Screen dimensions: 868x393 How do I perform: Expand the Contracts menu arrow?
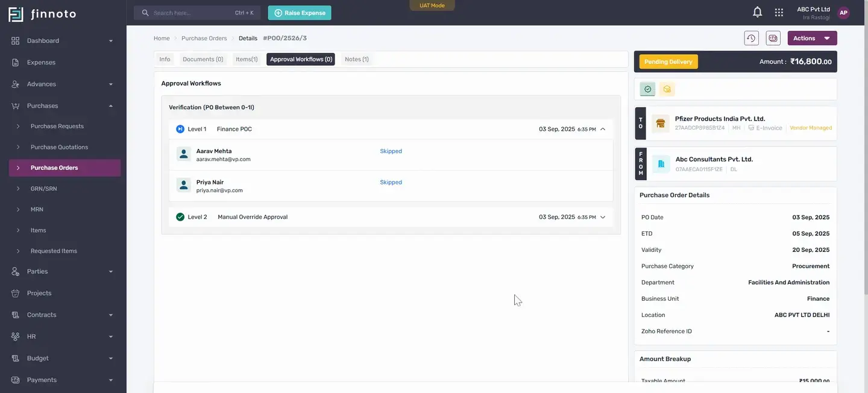click(111, 315)
